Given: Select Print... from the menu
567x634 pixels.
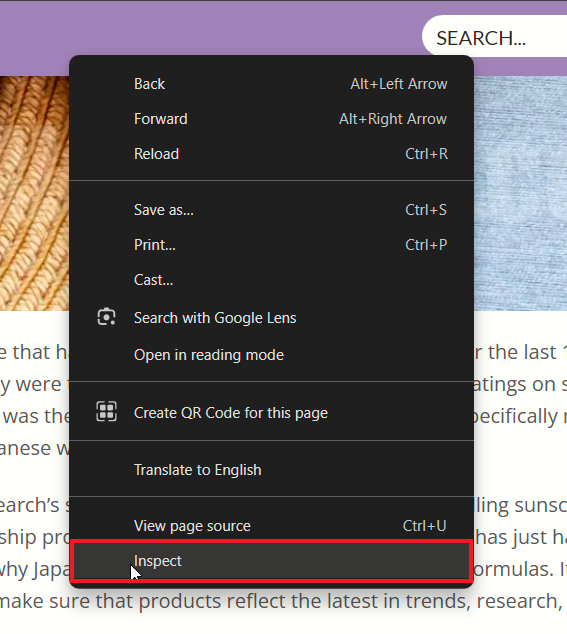Looking at the screenshot, I should click(271, 245).
